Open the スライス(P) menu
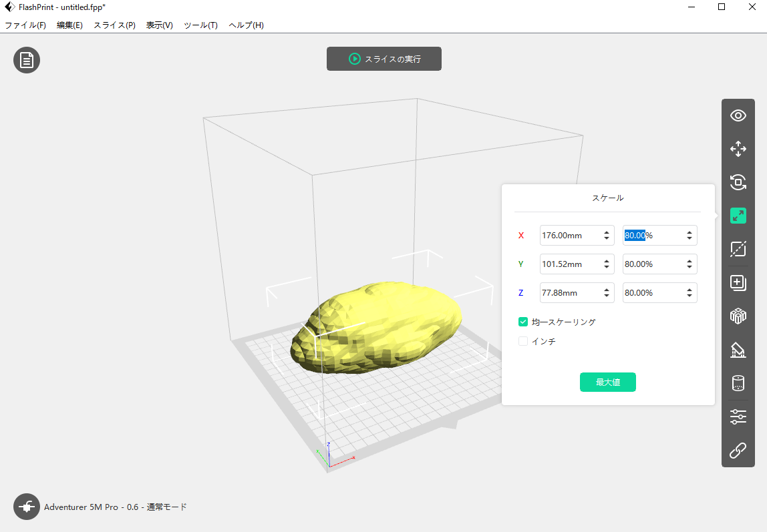 pyautogui.click(x=114, y=25)
